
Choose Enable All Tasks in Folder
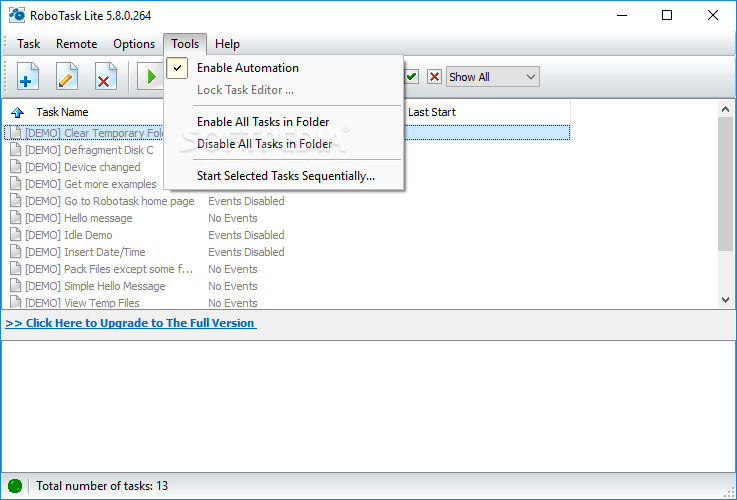[284, 122]
